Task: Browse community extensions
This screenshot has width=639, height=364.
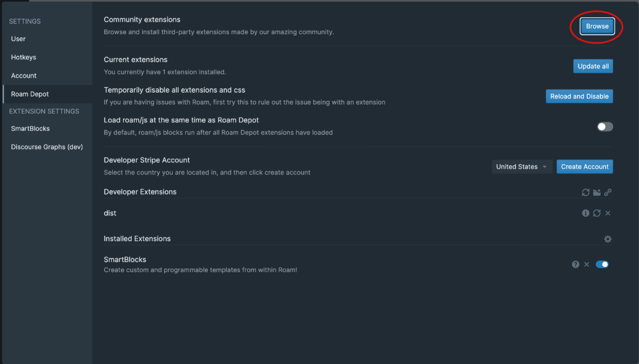Action: tap(597, 26)
